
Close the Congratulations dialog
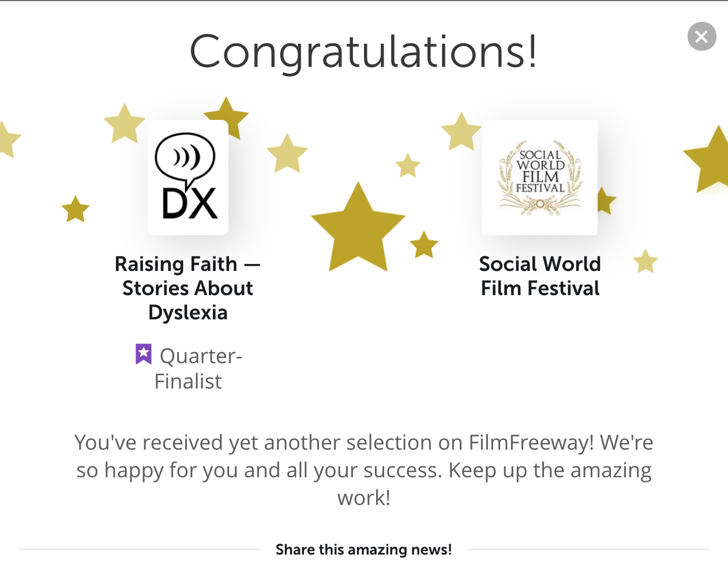click(x=701, y=36)
